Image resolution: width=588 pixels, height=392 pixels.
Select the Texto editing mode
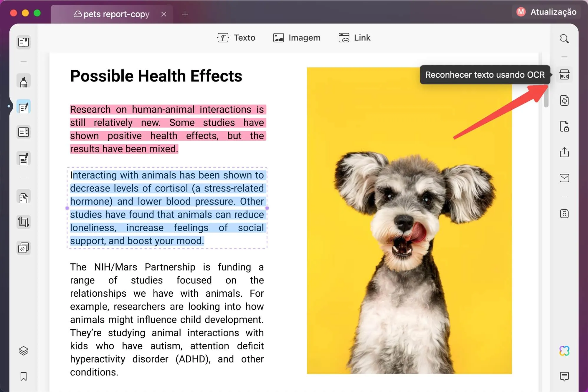click(x=236, y=38)
